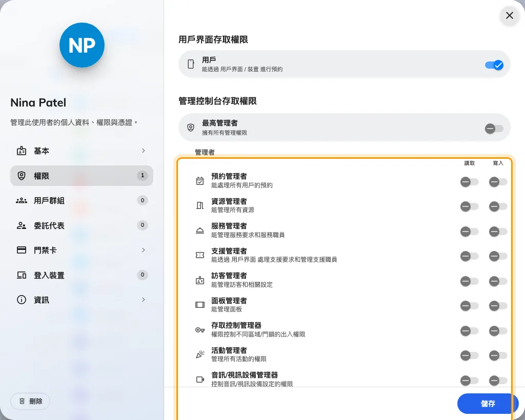The width and height of the screenshot is (525, 420).
Task: Open the 基本 sidebar section
Action: pyautogui.click(x=82, y=151)
